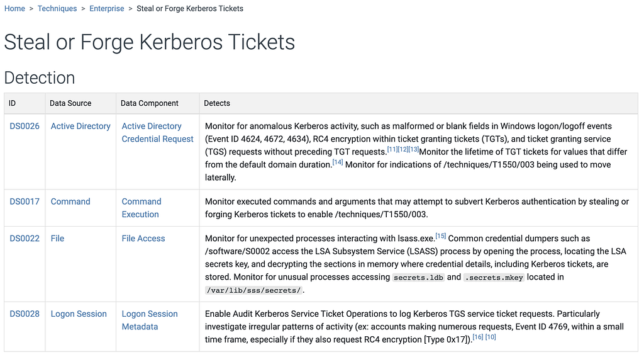
Task: Open the Techniques breadcrumb
Action: pyautogui.click(x=57, y=9)
